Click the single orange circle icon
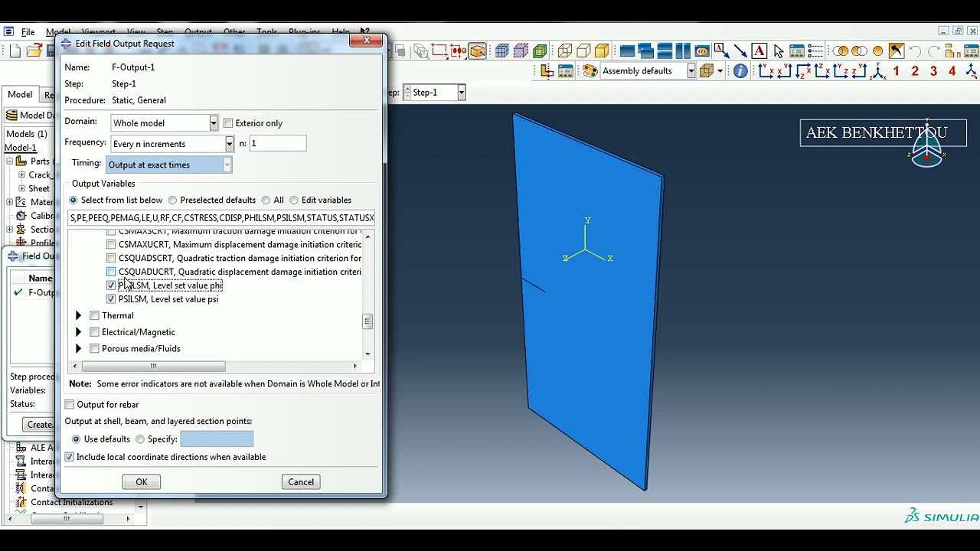980x551 pixels. [877, 51]
